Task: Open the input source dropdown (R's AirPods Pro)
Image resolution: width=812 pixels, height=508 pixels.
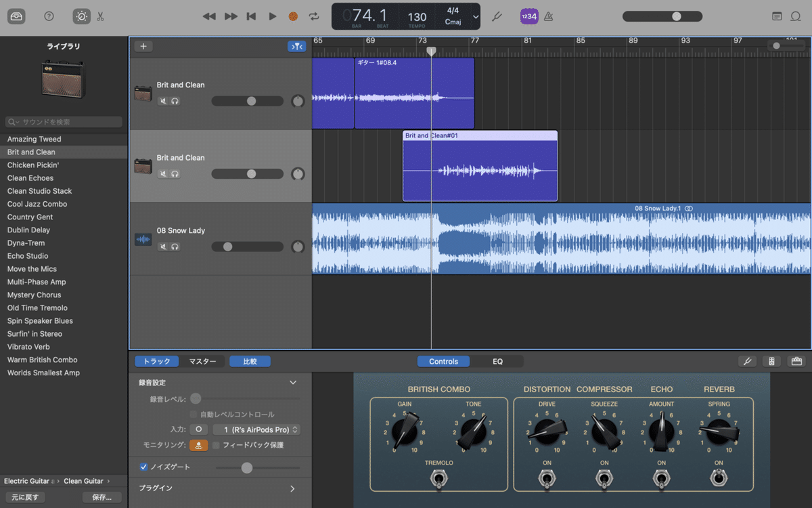Action: pyautogui.click(x=256, y=429)
